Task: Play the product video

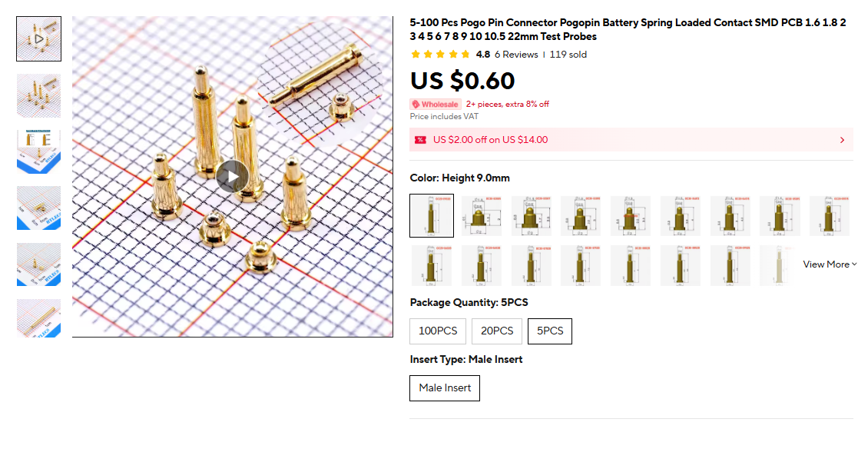Action: [x=232, y=176]
